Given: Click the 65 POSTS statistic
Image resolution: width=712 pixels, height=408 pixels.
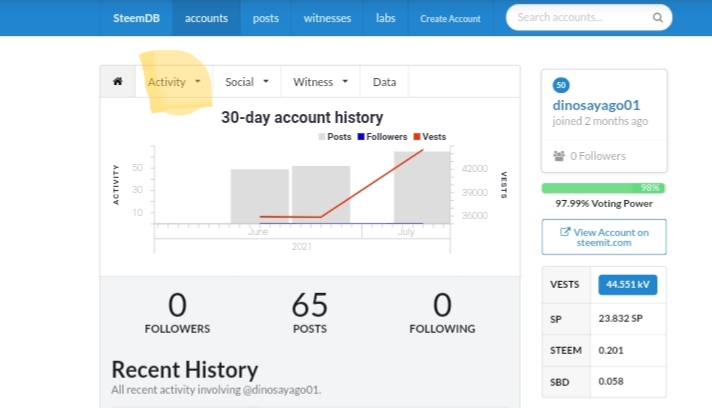Looking at the screenshot, I should pyautogui.click(x=310, y=312).
